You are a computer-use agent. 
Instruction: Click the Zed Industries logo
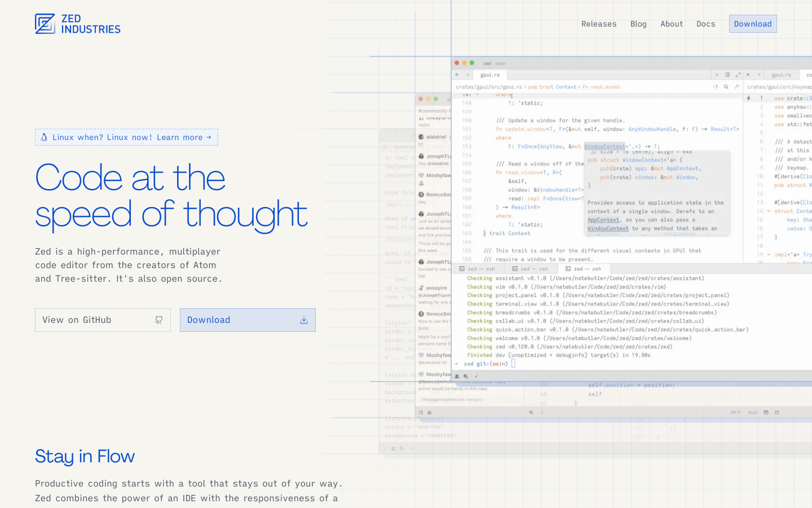pos(78,24)
